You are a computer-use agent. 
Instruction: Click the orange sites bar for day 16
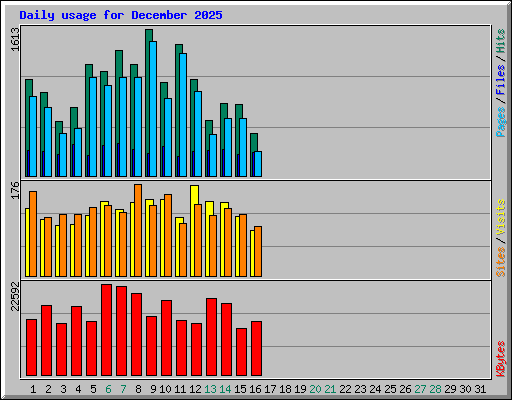258,251
